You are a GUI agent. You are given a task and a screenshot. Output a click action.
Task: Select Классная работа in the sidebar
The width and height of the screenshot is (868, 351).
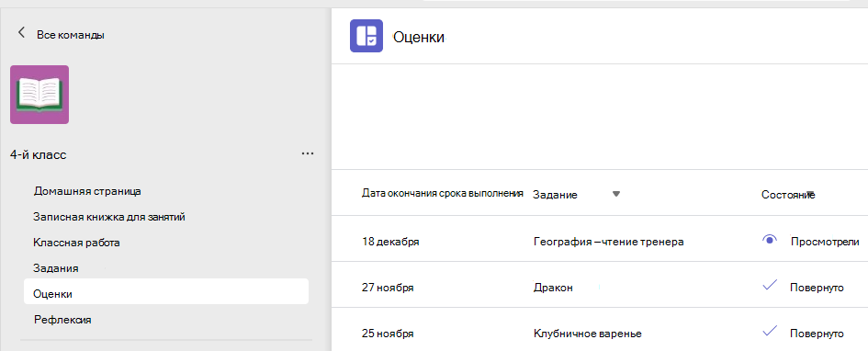(76, 243)
